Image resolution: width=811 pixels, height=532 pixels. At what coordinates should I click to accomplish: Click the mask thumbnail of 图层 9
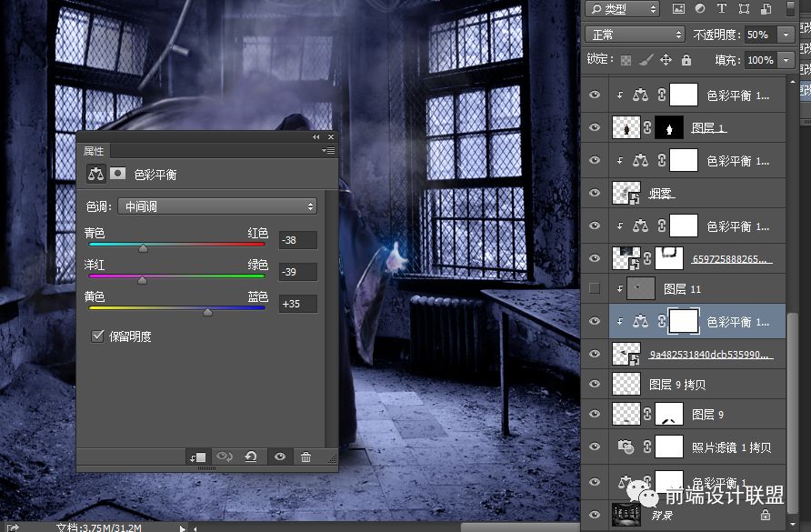[x=669, y=414]
